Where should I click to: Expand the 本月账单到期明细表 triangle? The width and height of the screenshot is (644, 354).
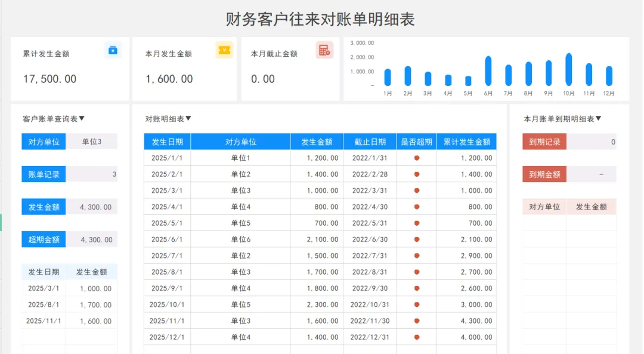(599, 118)
